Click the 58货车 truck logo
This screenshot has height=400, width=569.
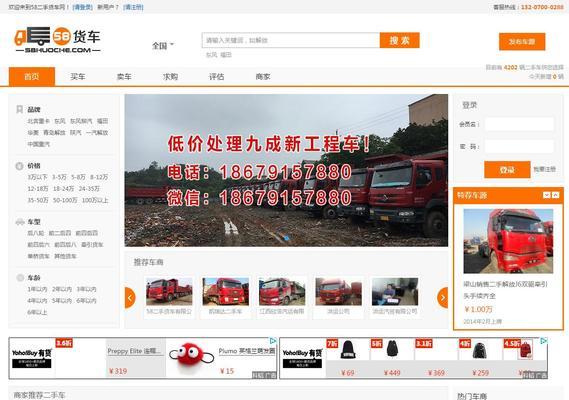pos(57,40)
